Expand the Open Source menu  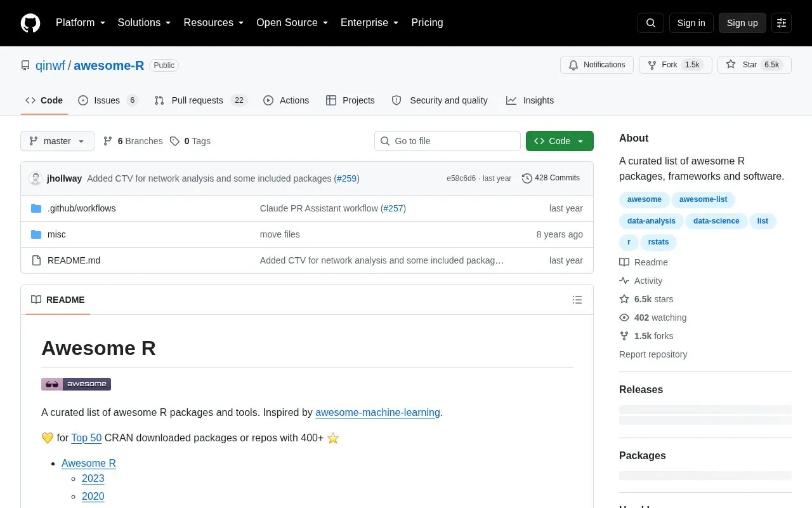292,23
